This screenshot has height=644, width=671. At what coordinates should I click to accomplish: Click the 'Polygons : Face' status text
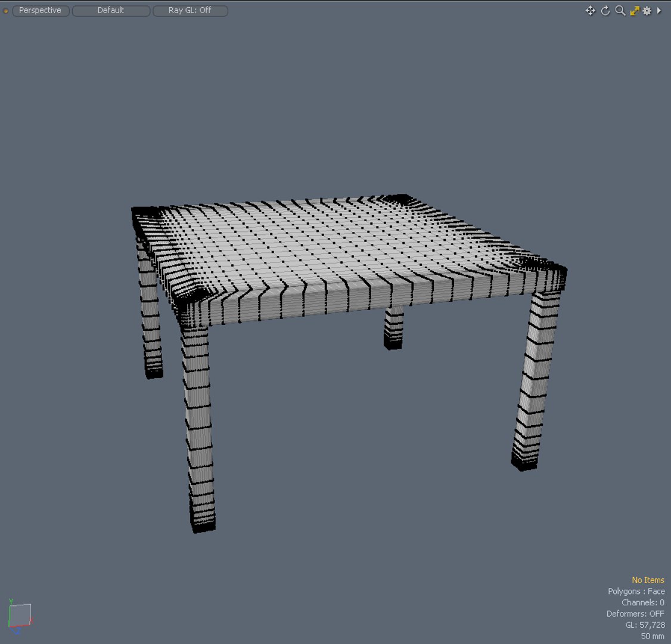pyautogui.click(x=636, y=591)
